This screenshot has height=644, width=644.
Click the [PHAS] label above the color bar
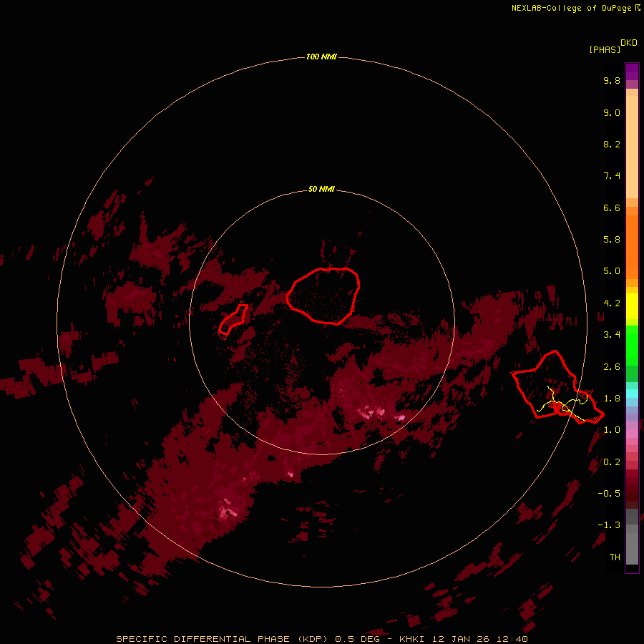[605, 49]
